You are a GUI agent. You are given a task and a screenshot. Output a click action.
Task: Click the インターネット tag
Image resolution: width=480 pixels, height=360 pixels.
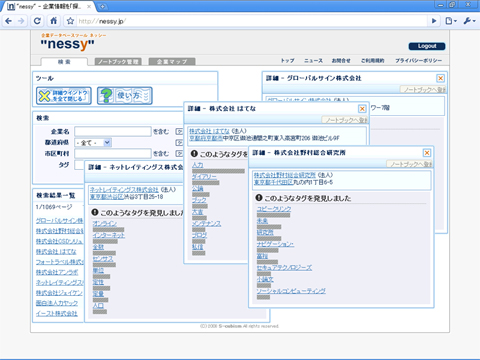pos(109,235)
